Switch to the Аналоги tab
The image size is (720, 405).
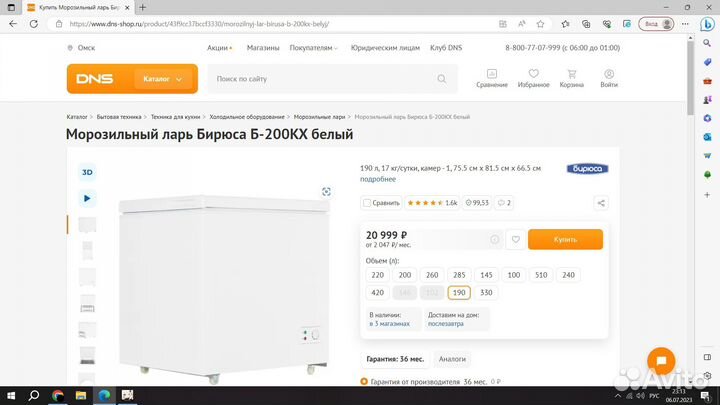(x=452, y=359)
